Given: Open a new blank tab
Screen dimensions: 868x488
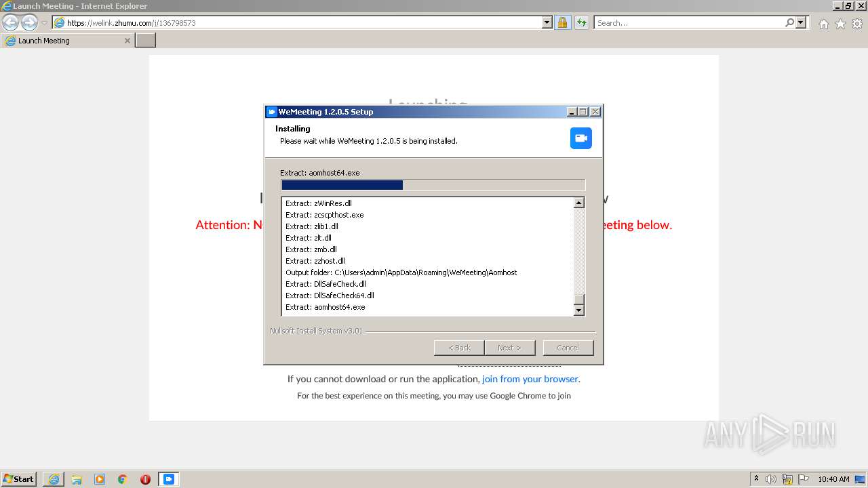Looking at the screenshot, I should click(146, 41).
